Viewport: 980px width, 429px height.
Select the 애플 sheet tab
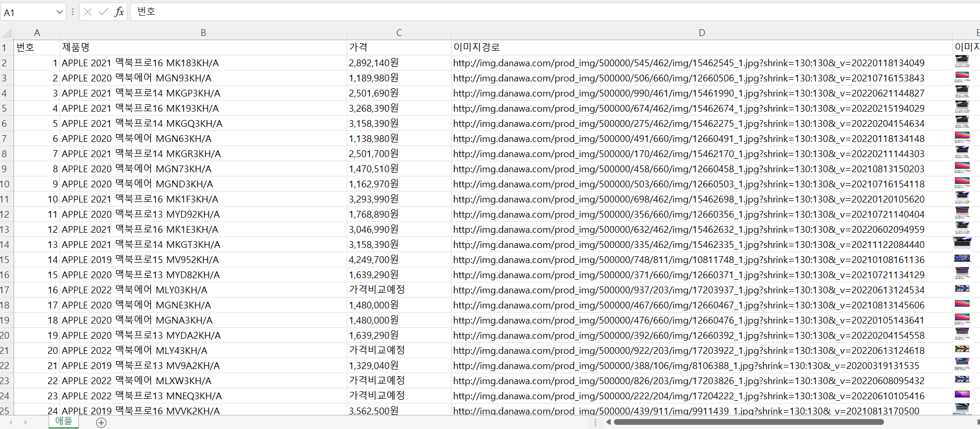[x=64, y=421]
